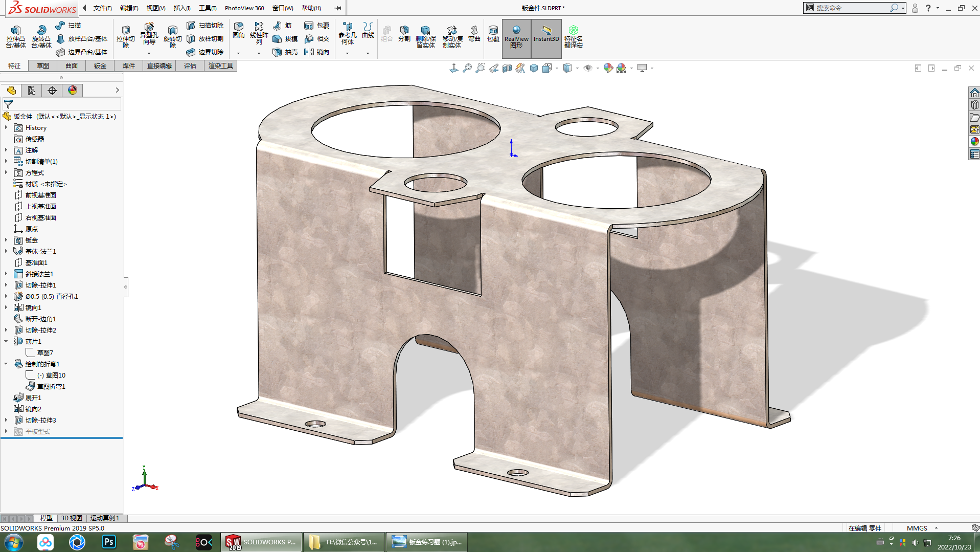This screenshot has width=980, height=552.
Task: Switch to the 钣金 sheet metal tab
Action: click(100, 65)
